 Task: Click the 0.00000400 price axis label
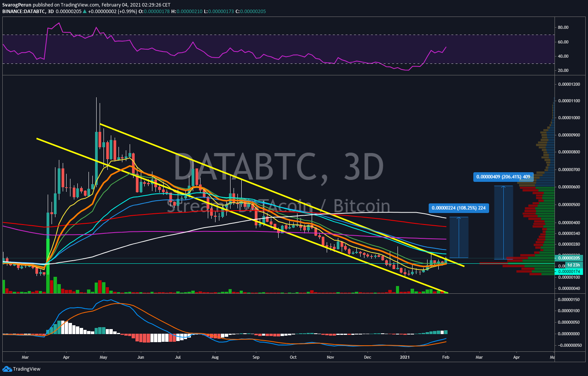(x=569, y=223)
